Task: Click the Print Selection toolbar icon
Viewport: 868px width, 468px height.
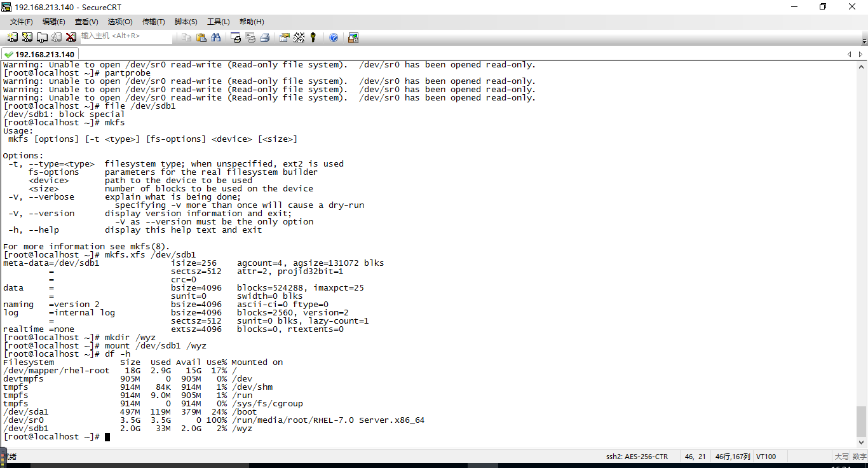Action: 250,38
